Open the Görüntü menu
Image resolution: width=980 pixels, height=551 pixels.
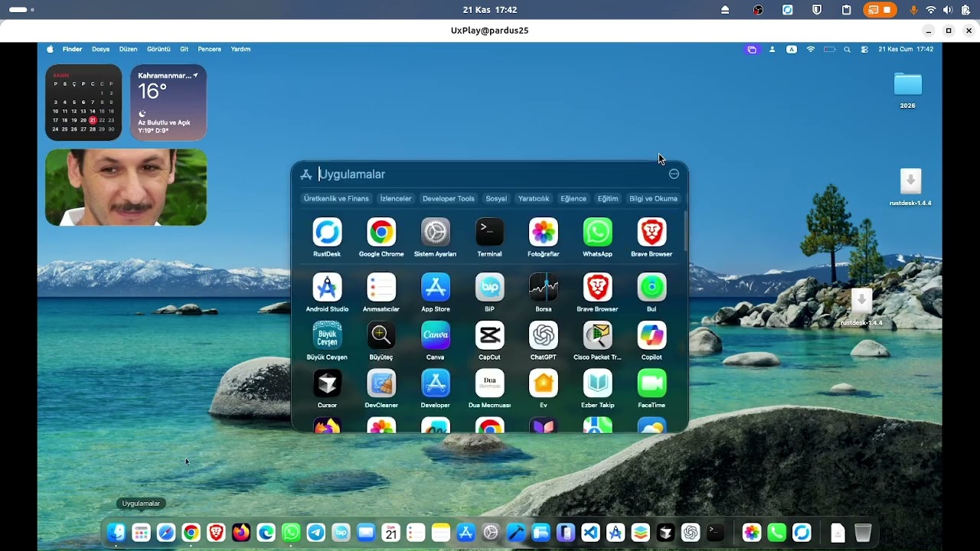point(158,49)
